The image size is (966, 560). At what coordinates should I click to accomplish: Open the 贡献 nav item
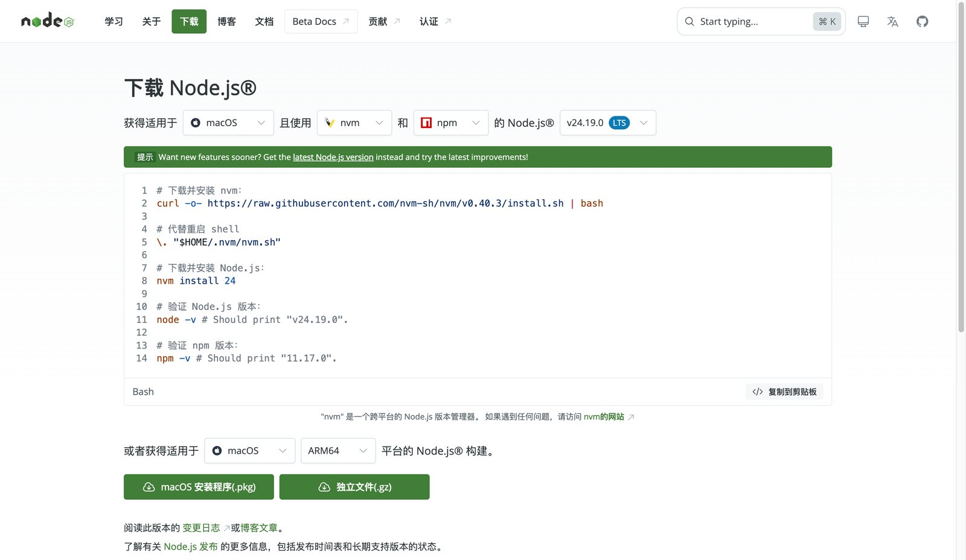[385, 21]
